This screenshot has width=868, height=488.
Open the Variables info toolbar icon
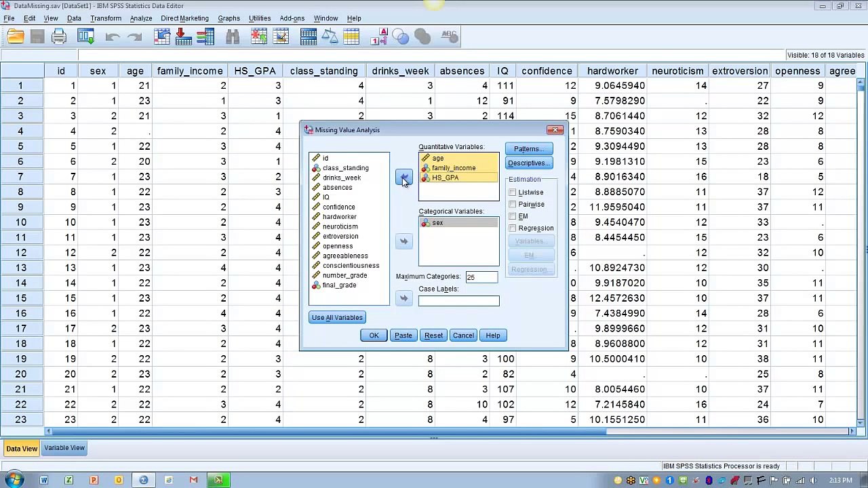coord(205,37)
